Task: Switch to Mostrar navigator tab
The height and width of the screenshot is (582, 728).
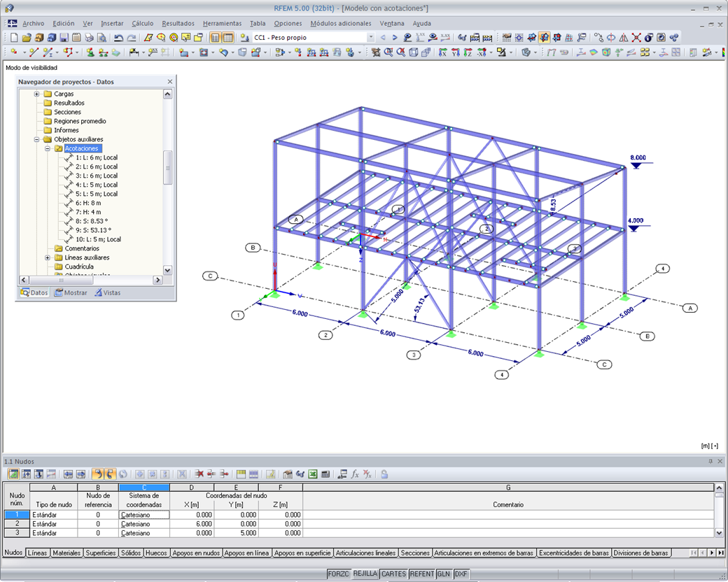Action: (x=71, y=292)
